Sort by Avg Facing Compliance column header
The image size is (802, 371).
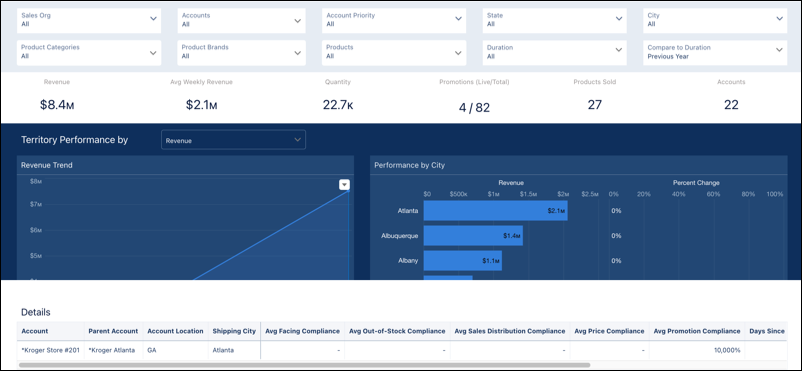point(303,331)
